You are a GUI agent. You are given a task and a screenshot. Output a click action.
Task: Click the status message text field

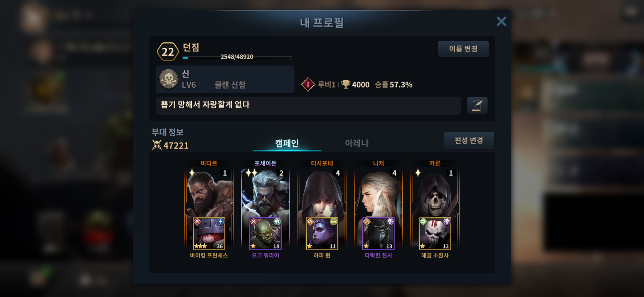pyautogui.click(x=308, y=106)
